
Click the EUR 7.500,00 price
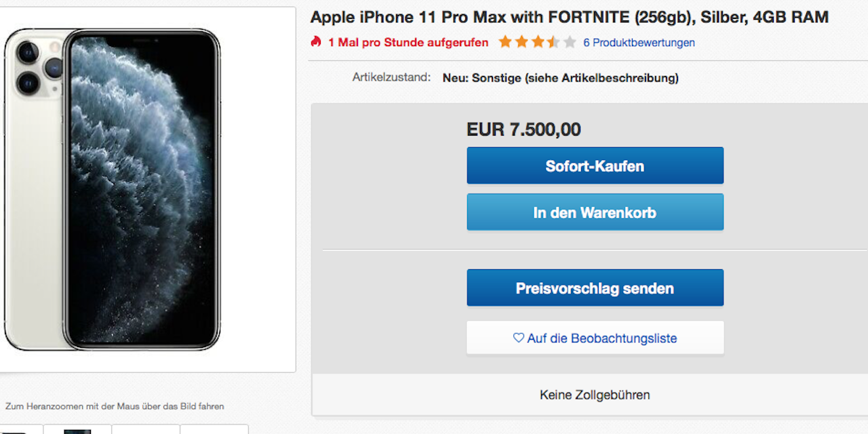click(524, 130)
